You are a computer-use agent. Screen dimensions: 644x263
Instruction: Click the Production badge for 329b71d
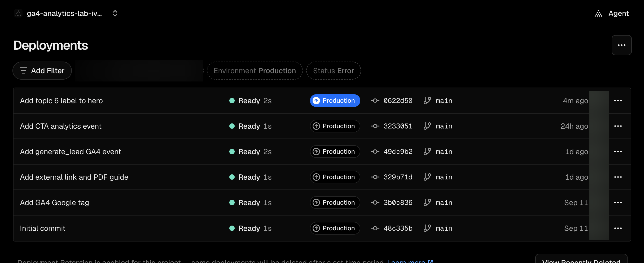335,177
